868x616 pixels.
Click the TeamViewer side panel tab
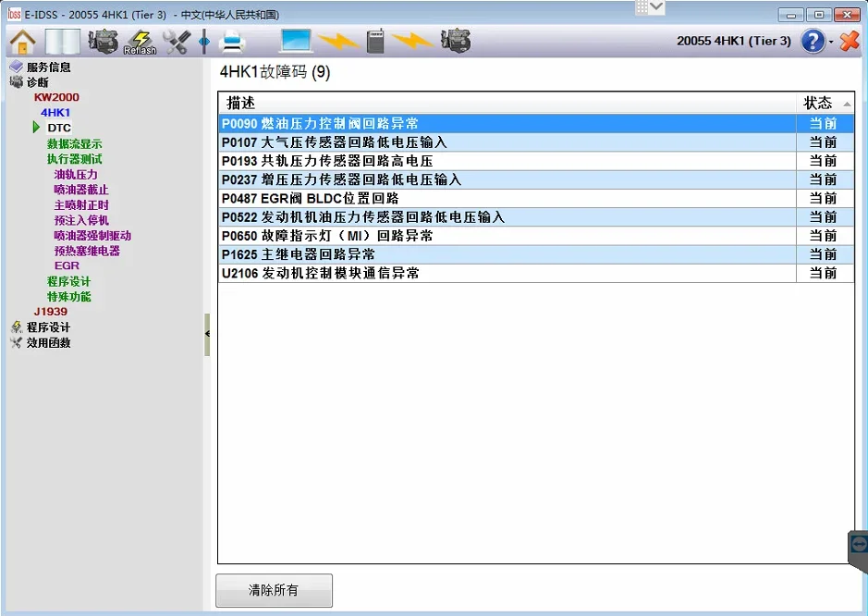click(858, 549)
